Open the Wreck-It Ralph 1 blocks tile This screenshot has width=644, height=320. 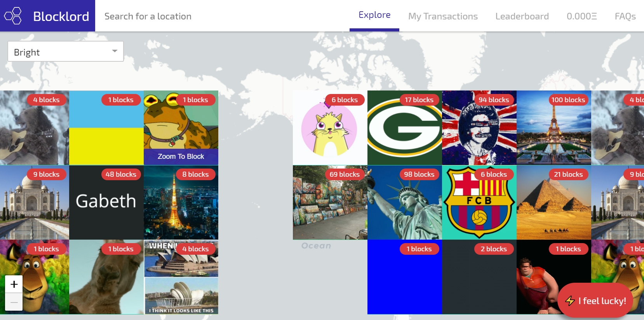(554, 277)
